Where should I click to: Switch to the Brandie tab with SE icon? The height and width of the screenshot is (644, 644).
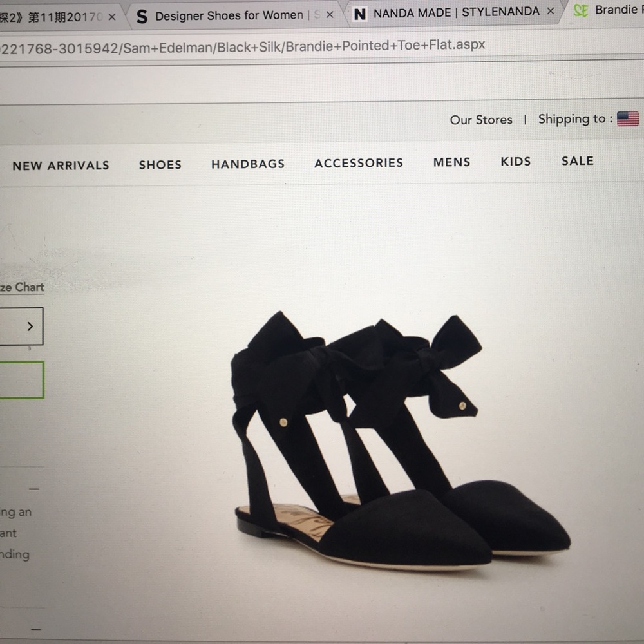click(609, 10)
